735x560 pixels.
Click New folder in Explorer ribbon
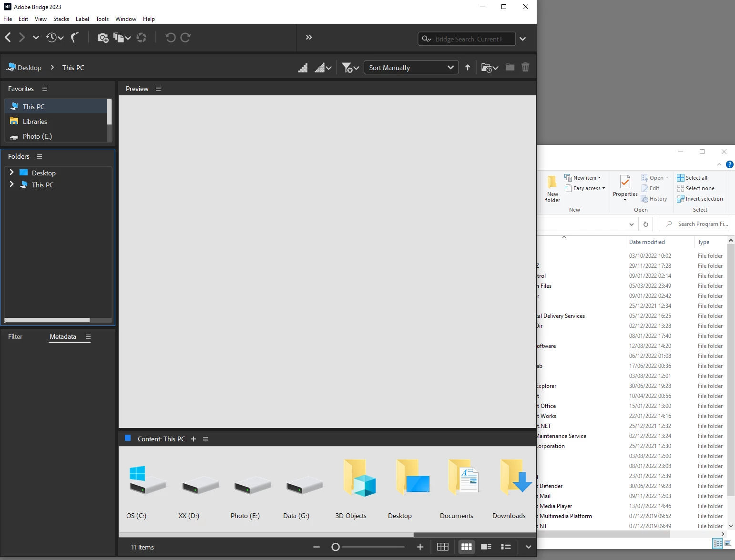point(552,189)
